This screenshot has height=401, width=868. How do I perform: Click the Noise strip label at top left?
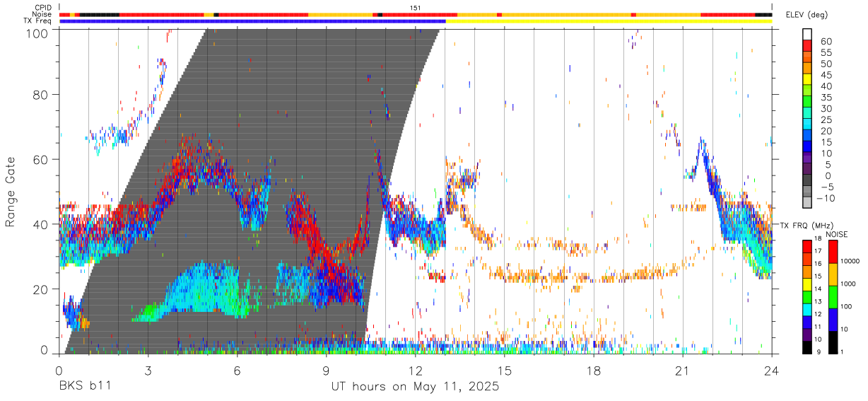[x=42, y=14]
